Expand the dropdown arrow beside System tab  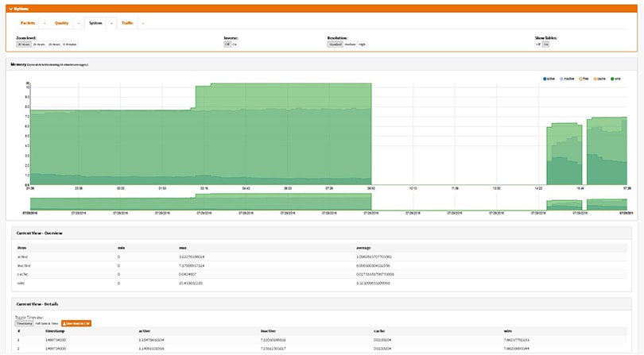click(x=111, y=23)
